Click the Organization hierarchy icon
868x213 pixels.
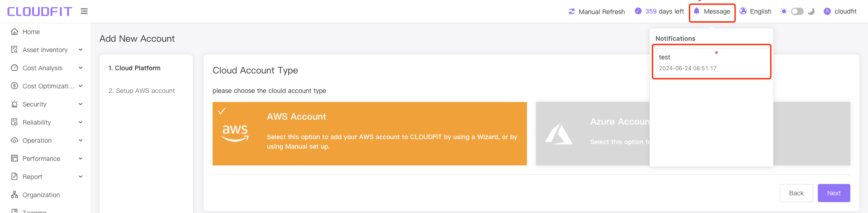click(14, 195)
